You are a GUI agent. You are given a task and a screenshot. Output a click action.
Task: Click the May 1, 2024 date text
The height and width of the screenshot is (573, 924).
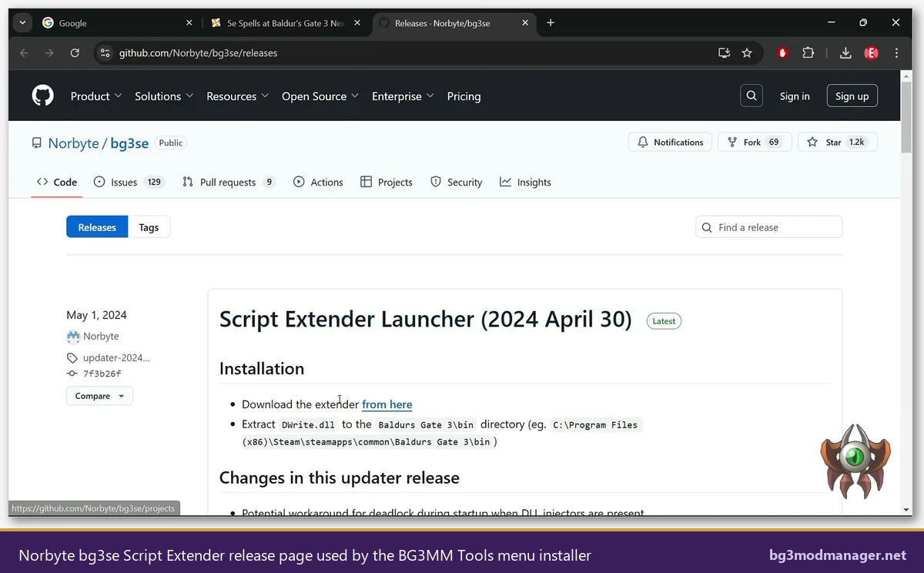(x=96, y=315)
